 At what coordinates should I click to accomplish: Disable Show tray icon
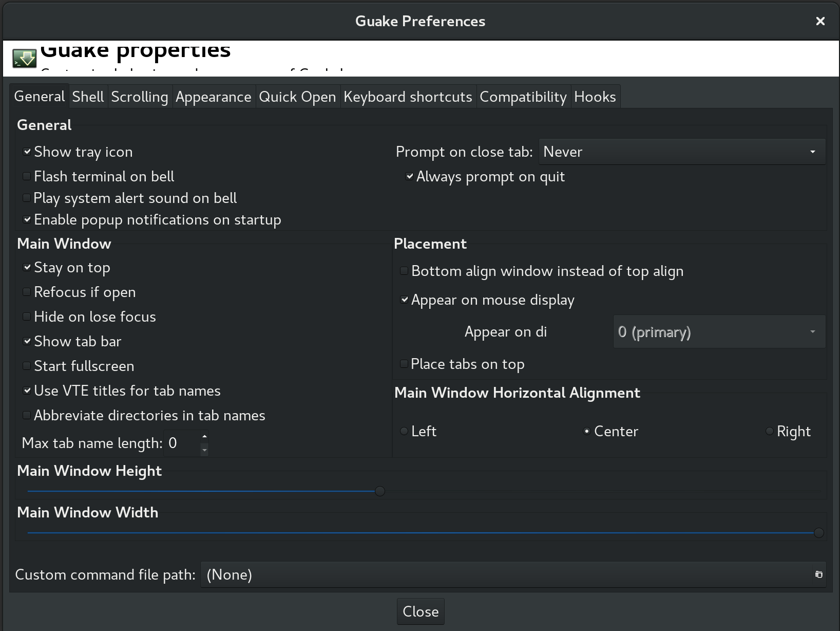[x=26, y=151]
